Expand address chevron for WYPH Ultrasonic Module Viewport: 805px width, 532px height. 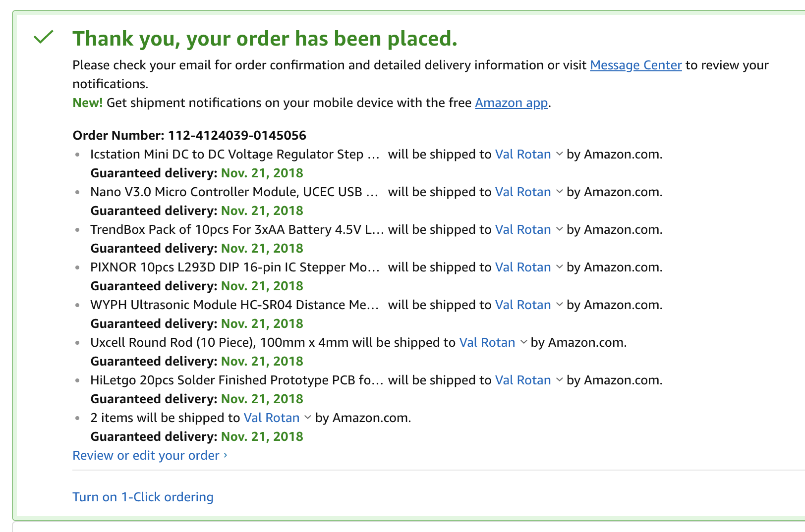pyautogui.click(x=559, y=305)
